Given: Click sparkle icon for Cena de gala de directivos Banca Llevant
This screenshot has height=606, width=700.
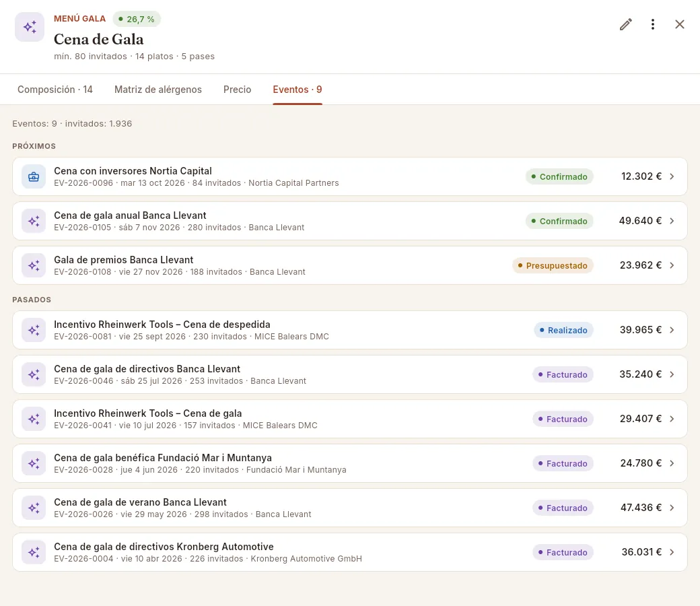Looking at the screenshot, I should (34, 374).
